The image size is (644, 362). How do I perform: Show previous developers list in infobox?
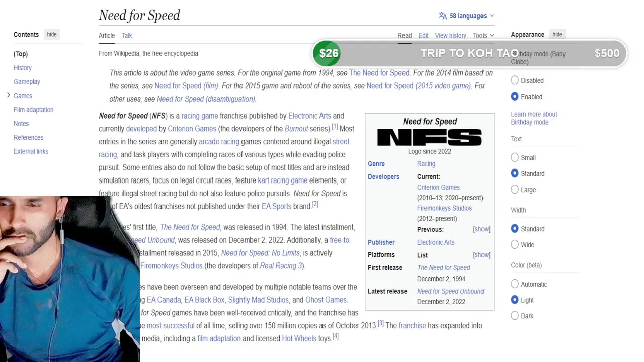point(481,229)
